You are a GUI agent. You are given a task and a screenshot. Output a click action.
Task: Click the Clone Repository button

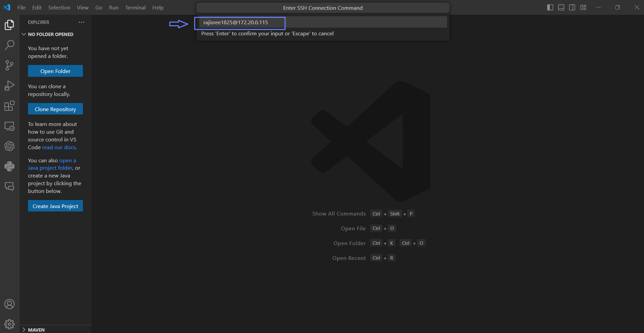(55, 109)
